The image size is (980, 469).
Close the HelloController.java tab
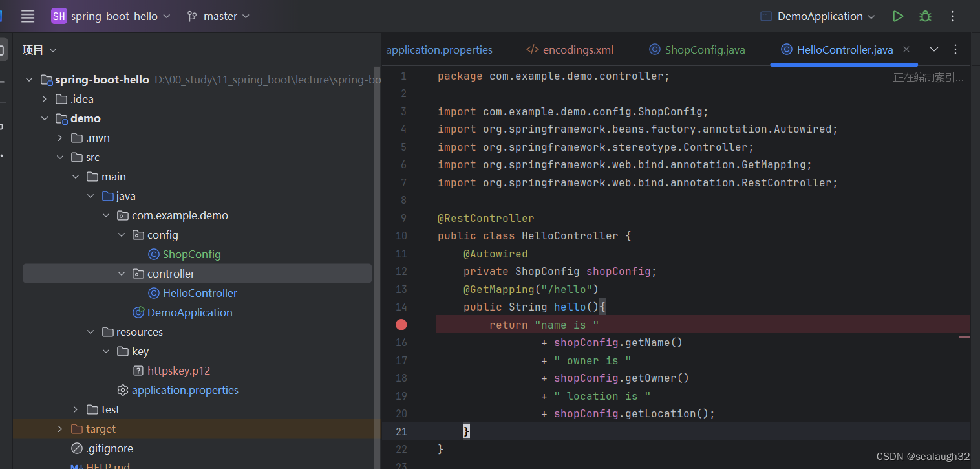[906, 49]
